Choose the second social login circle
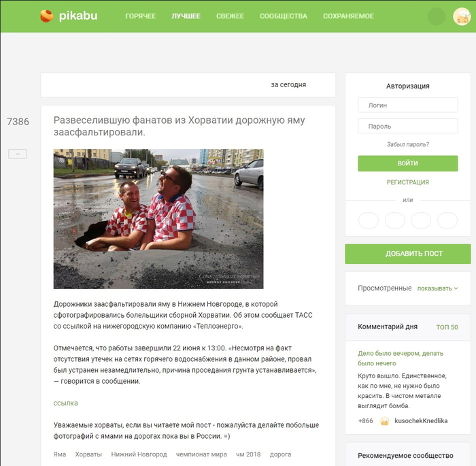 [394, 220]
